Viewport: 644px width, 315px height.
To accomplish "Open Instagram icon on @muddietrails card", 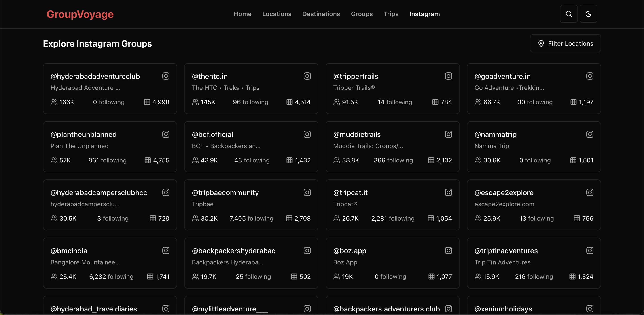I will point(448,134).
